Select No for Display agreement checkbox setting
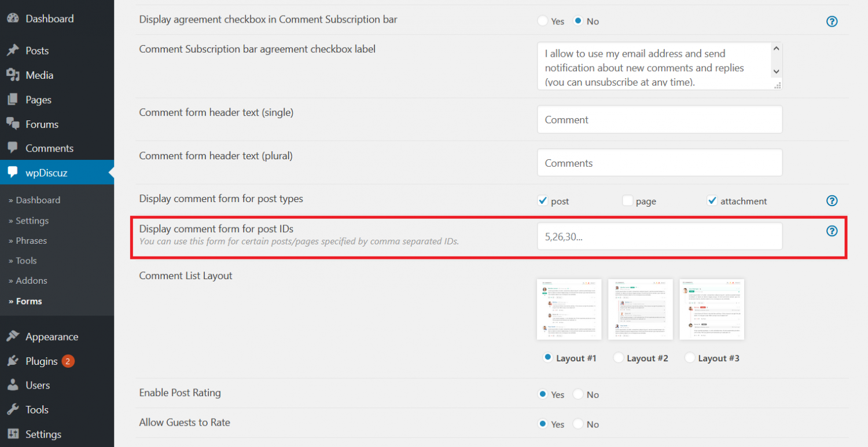The height and width of the screenshot is (447, 868). [579, 21]
